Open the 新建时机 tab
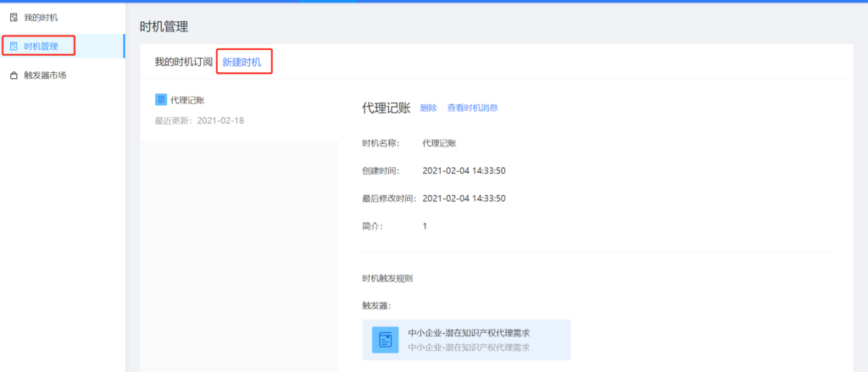This screenshot has width=868, height=372. point(242,62)
